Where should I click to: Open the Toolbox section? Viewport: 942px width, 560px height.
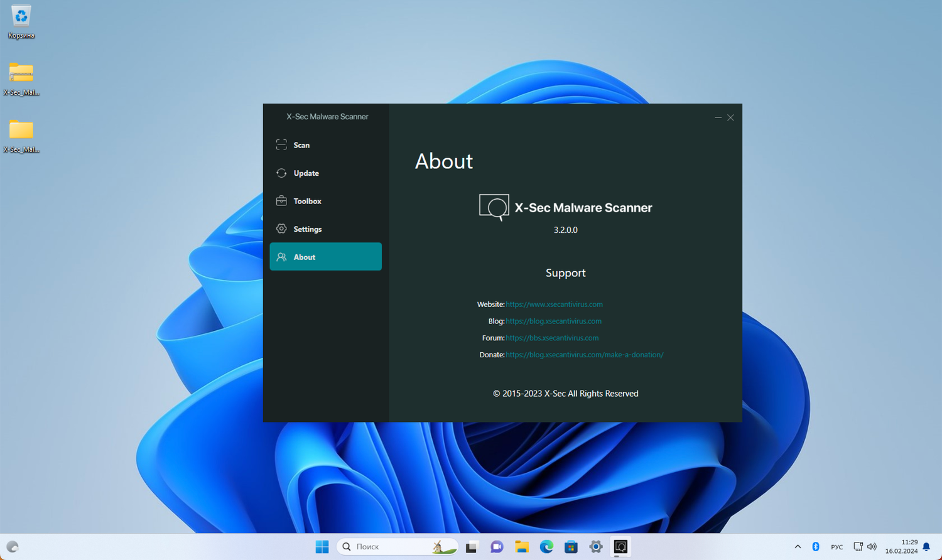(325, 201)
